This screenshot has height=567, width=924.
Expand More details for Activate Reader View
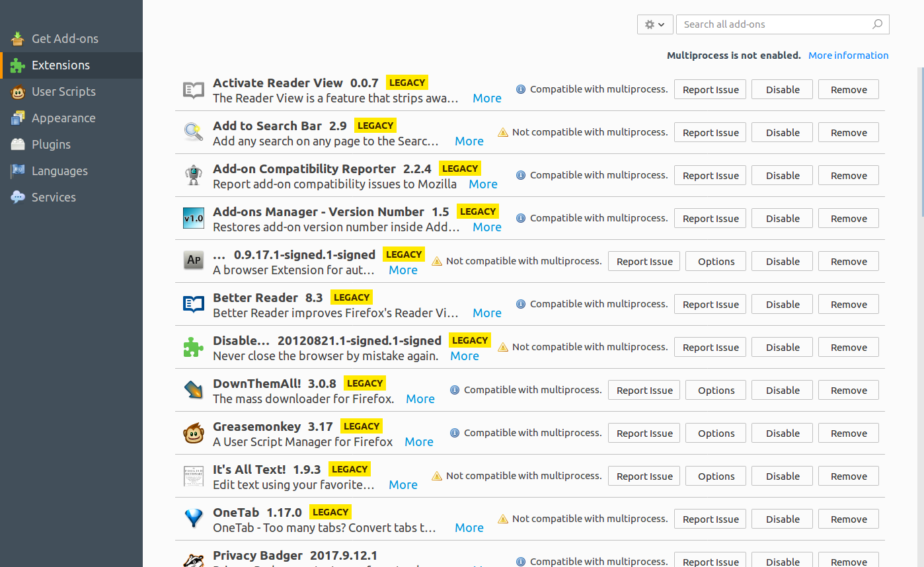coord(487,98)
